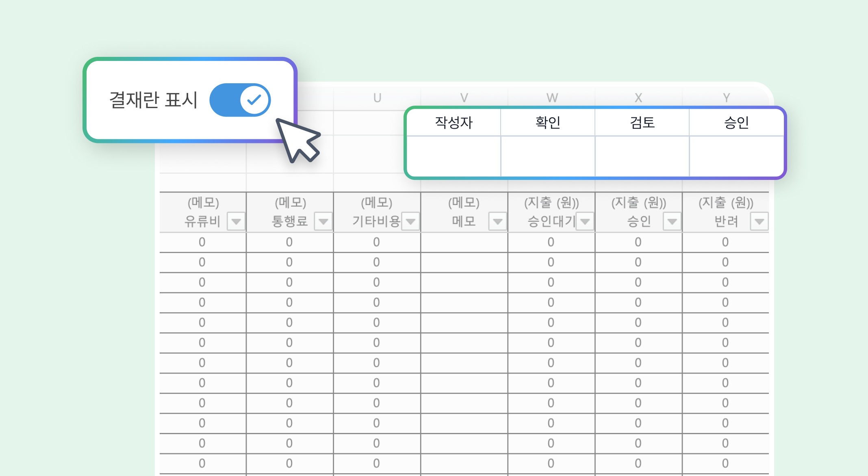Screen dimensions: 868x476
Task: Select the first empty cell under 메모 column
Action: 464,242
